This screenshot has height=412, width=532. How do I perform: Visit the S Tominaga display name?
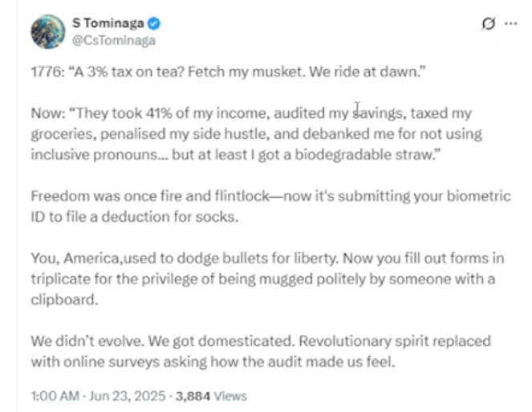(x=108, y=23)
